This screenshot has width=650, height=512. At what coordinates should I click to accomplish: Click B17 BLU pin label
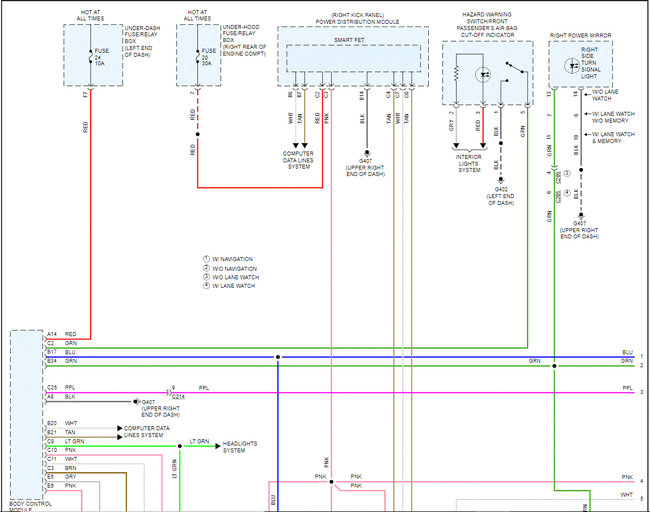[x=61, y=352]
